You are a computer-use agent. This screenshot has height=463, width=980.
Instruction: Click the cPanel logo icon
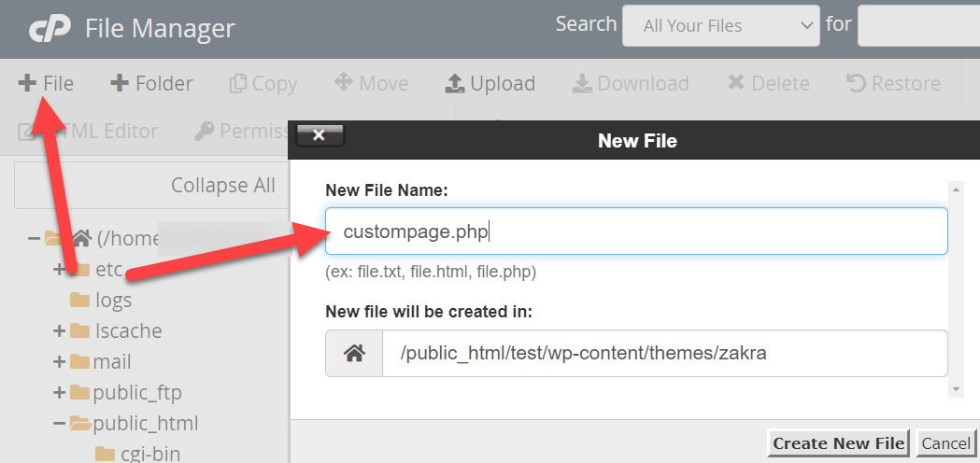[49, 28]
